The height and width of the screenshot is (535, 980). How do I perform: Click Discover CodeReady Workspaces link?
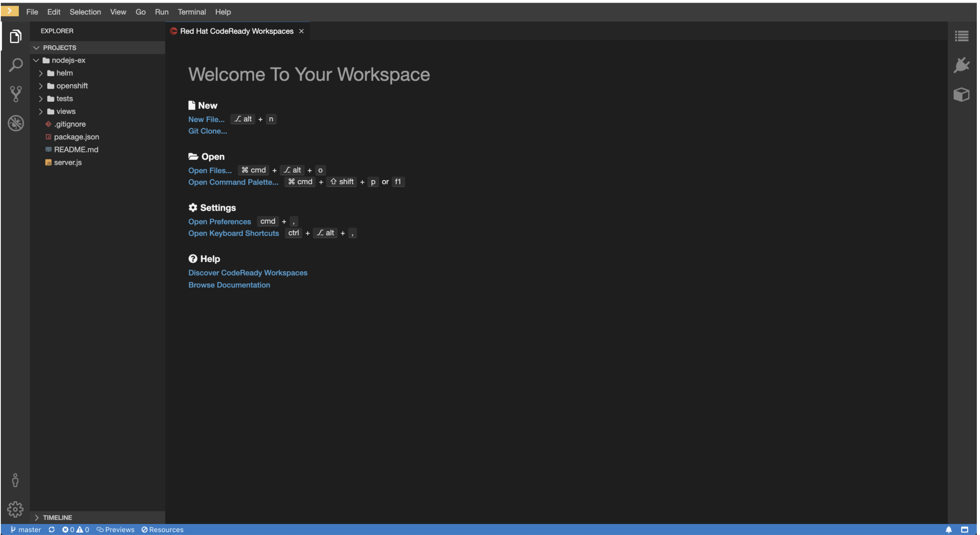click(248, 273)
